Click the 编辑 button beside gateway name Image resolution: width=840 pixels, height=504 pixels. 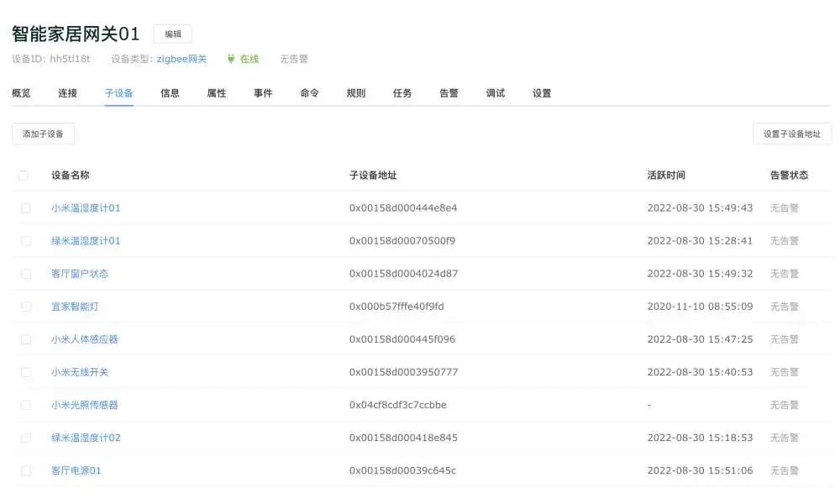172,34
